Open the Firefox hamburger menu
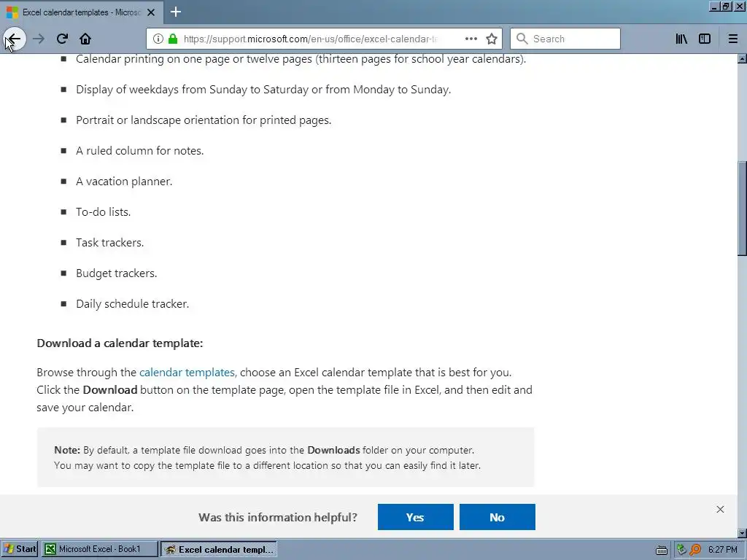 point(733,39)
